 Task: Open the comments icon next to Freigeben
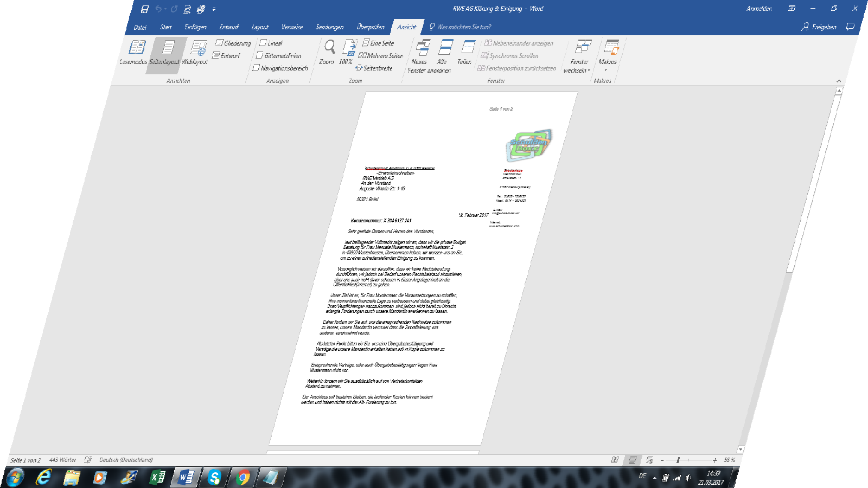point(850,27)
